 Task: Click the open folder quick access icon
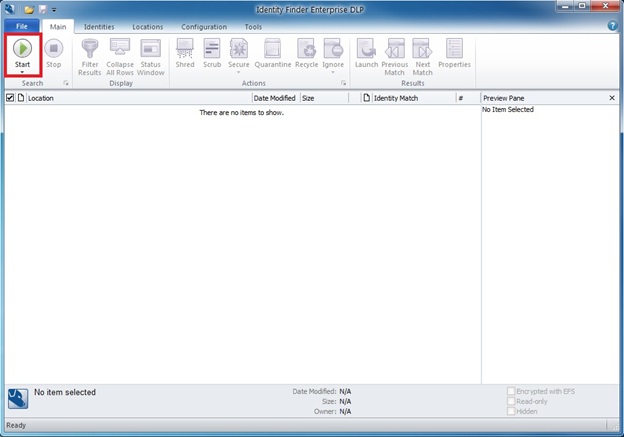[29, 10]
